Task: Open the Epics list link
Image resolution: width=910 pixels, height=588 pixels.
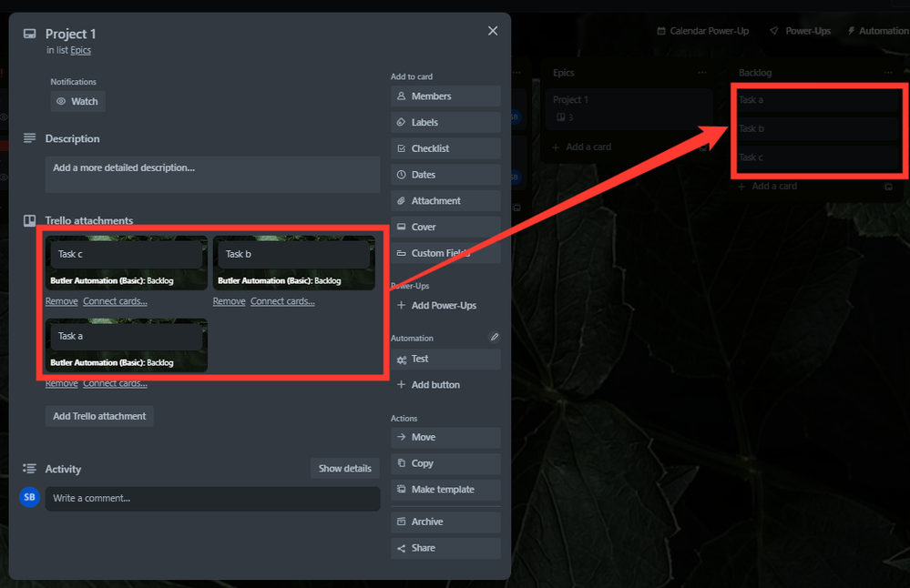Action: click(81, 50)
